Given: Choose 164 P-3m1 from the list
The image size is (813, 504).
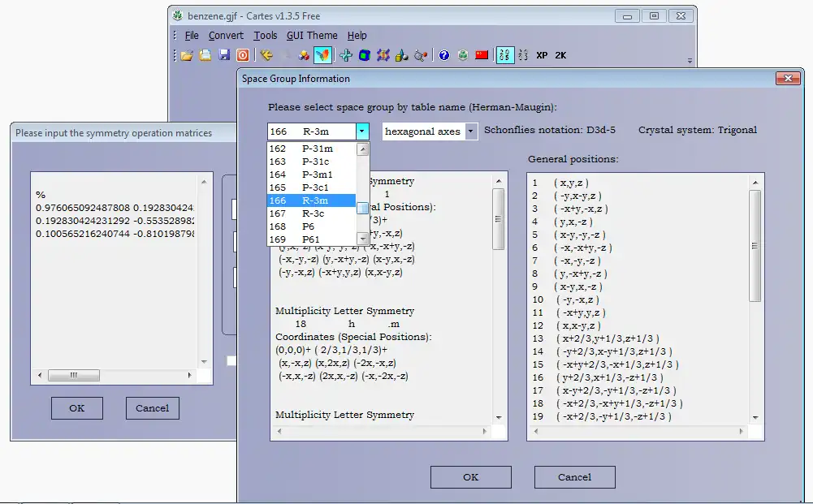Looking at the screenshot, I should 311,174.
